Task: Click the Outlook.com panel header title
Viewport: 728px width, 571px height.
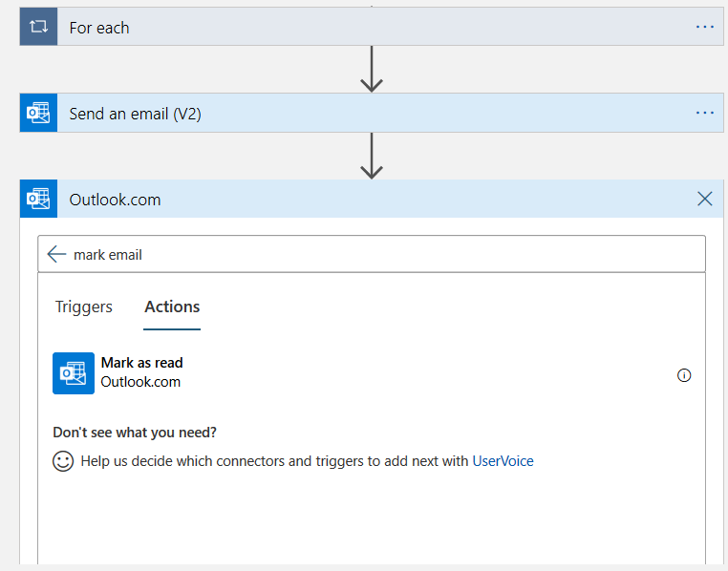Action: click(115, 200)
